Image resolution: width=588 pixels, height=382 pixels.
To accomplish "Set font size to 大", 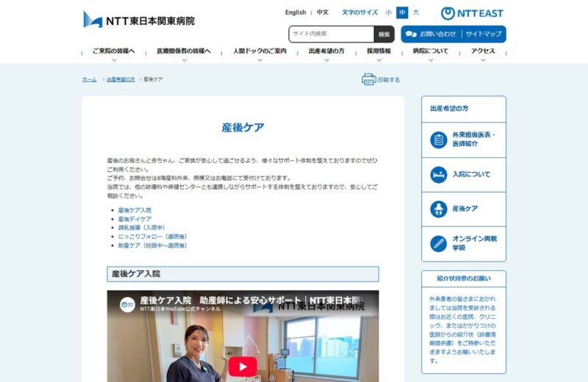I will click(415, 12).
